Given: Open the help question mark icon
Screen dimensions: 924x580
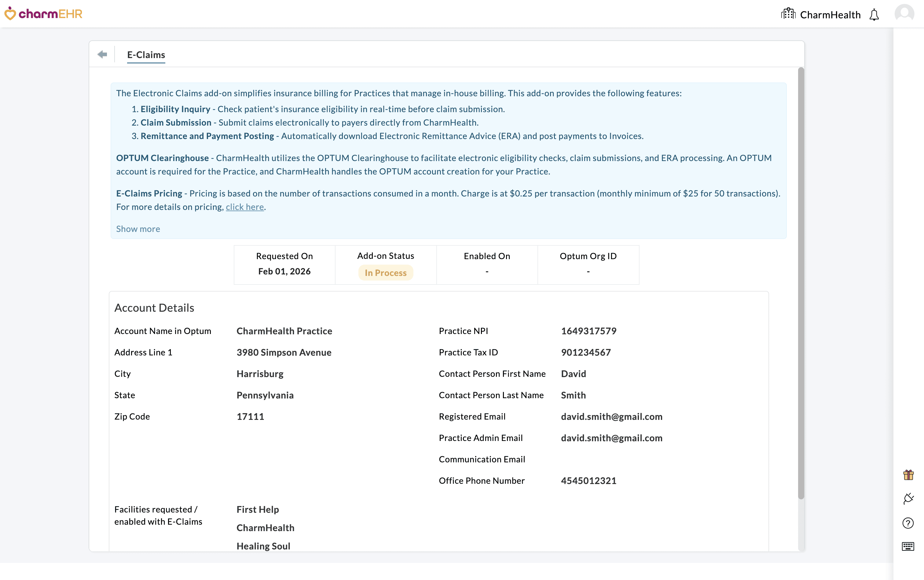Looking at the screenshot, I should pos(908,523).
